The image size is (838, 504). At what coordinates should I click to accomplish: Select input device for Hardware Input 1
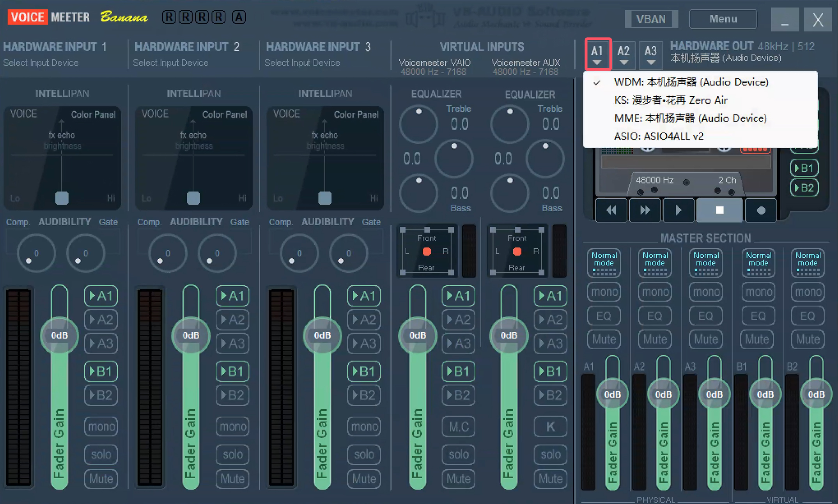(x=41, y=63)
